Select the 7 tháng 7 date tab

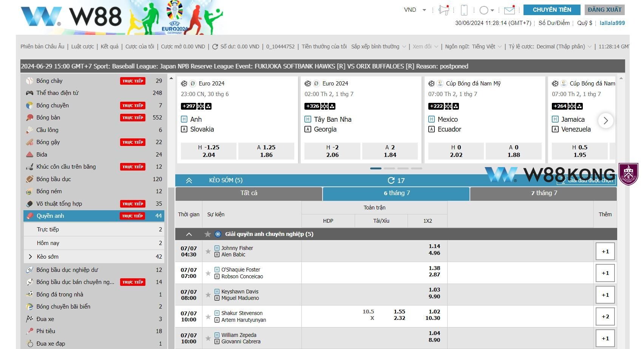[x=544, y=193]
